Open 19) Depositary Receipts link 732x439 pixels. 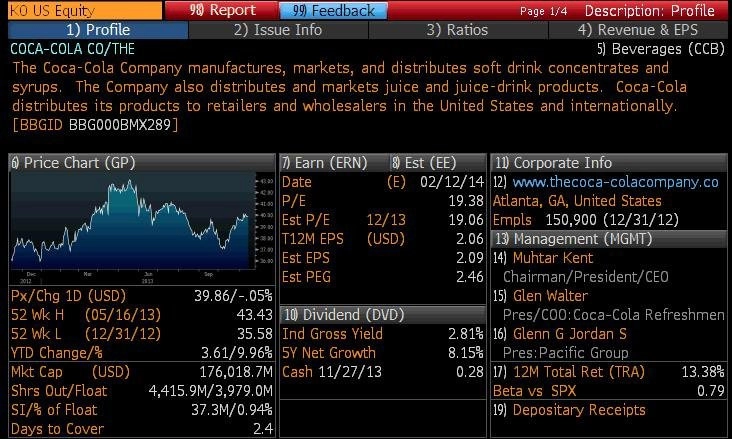(569, 410)
